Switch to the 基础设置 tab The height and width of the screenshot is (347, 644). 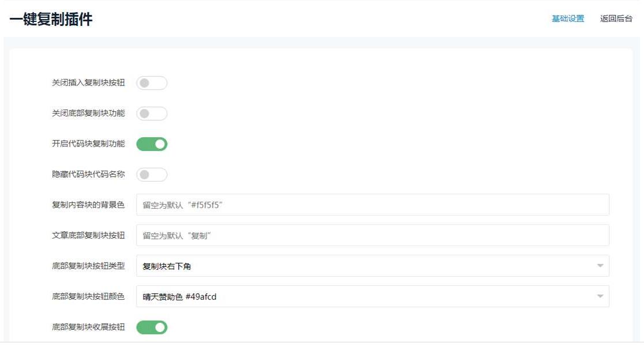(x=568, y=18)
